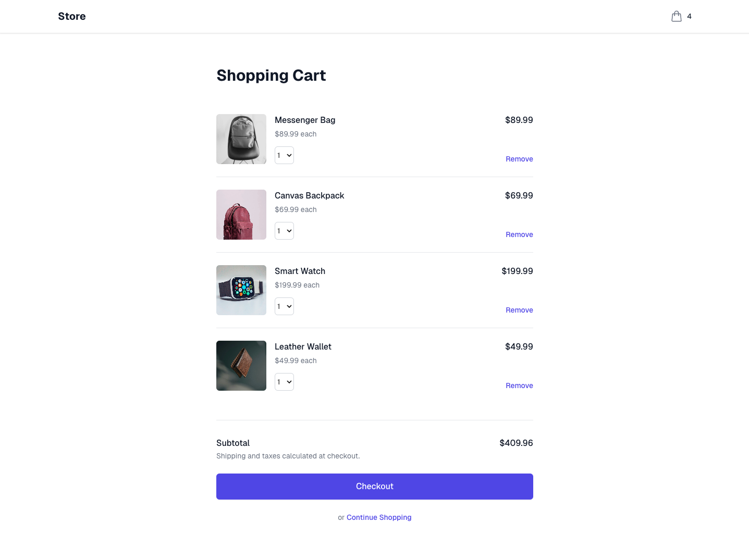This screenshot has height=560, width=749.
Task: Open the Leather Wallet product title
Action: 303,346
